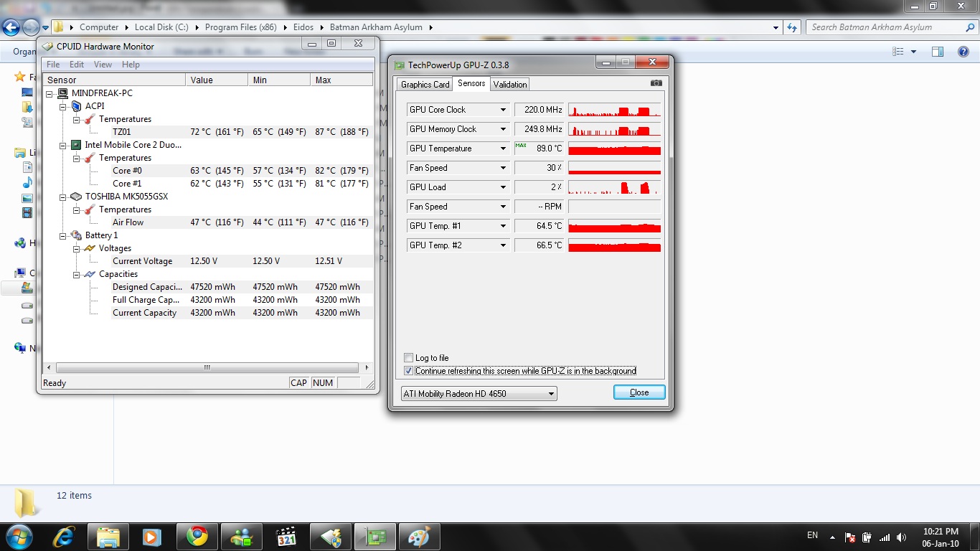The width and height of the screenshot is (980, 551).
Task: Click the TOSHIBA MK5055GSX hard drive icon
Action: click(x=76, y=197)
